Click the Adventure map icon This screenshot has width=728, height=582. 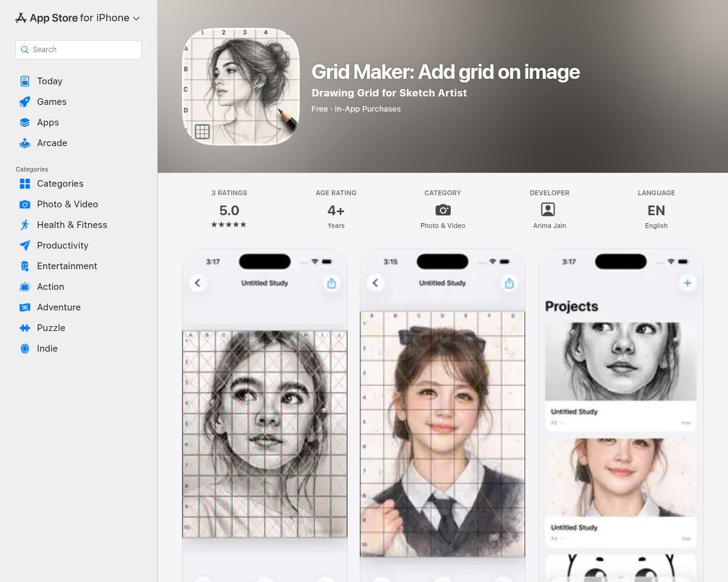coord(25,307)
